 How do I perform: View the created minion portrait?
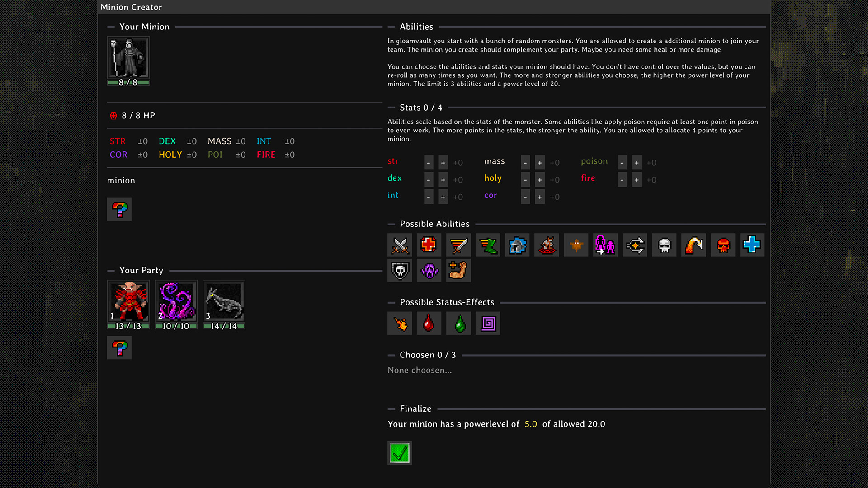(128, 59)
